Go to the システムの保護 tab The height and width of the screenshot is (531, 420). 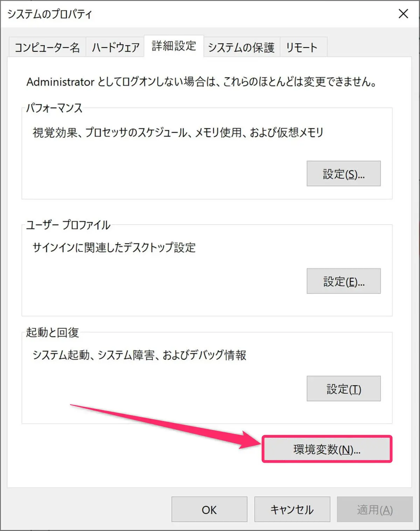coord(241,47)
